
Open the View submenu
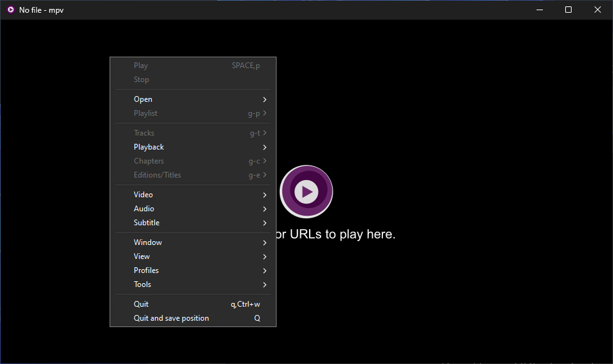coord(193,256)
